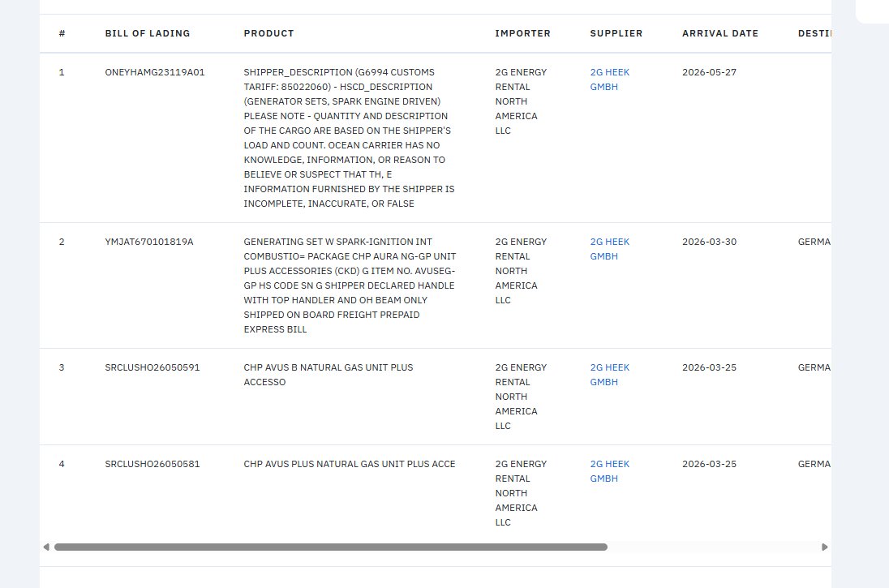Select bill of lading YMJAT670101819A
The image size is (889, 588).
coord(149,242)
